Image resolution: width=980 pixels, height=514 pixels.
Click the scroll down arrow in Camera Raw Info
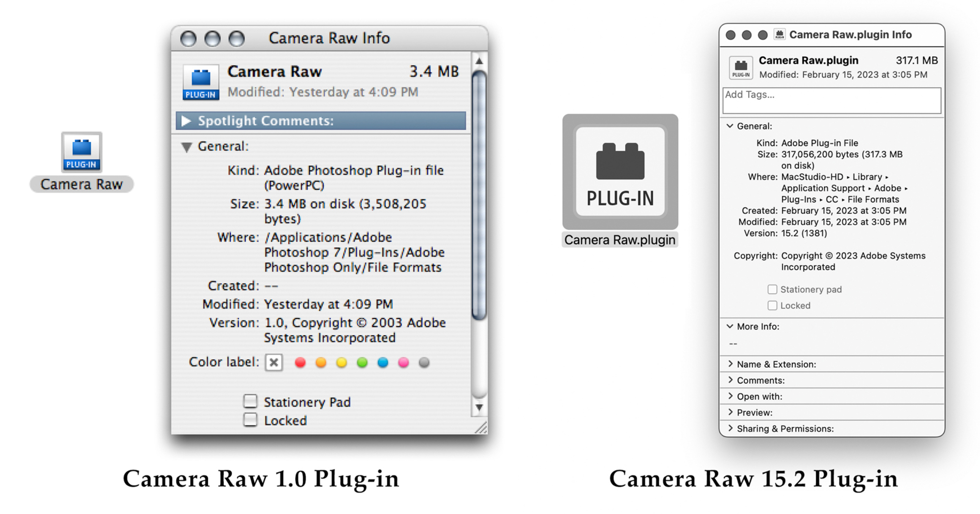point(479,407)
